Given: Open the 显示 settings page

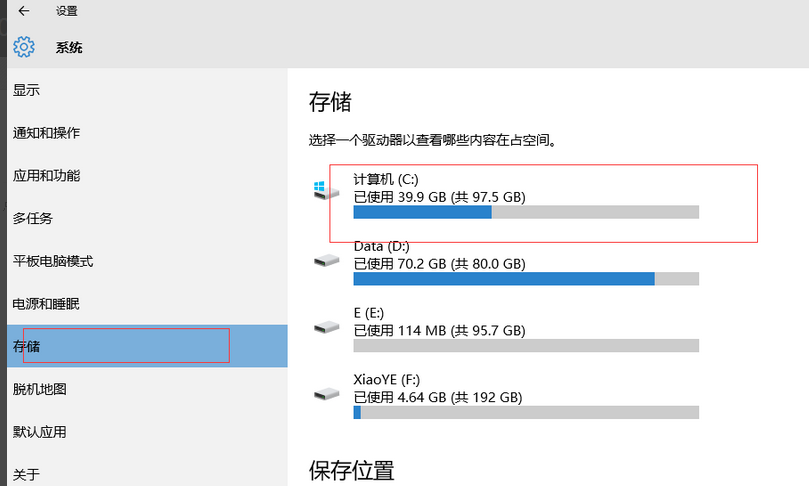Looking at the screenshot, I should tap(27, 90).
